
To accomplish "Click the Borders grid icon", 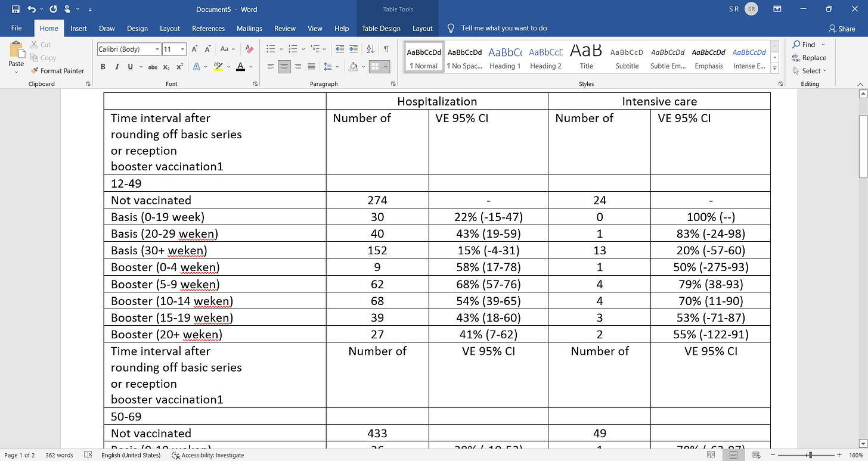I will pos(375,67).
